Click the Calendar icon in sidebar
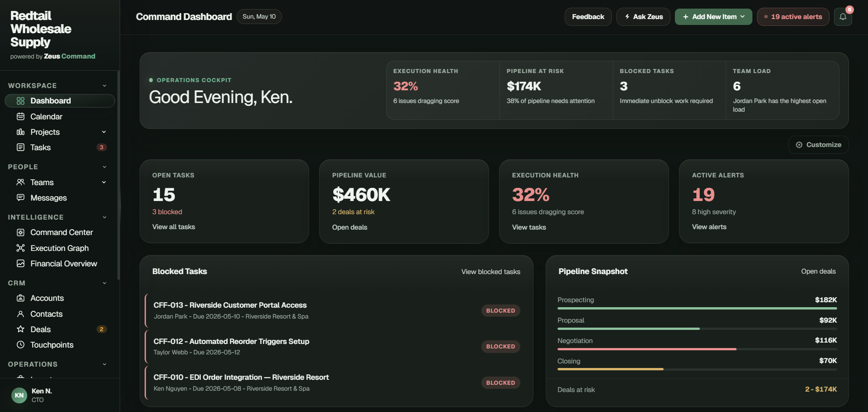The width and height of the screenshot is (868, 412). click(x=20, y=117)
